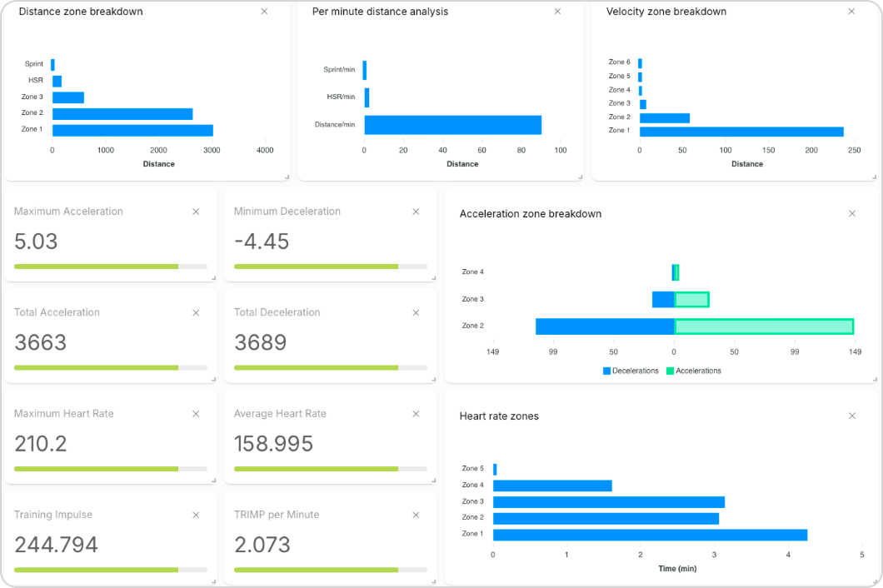Toggle the Decelerations legend series
This screenshot has height=588, width=883.
click(x=631, y=371)
